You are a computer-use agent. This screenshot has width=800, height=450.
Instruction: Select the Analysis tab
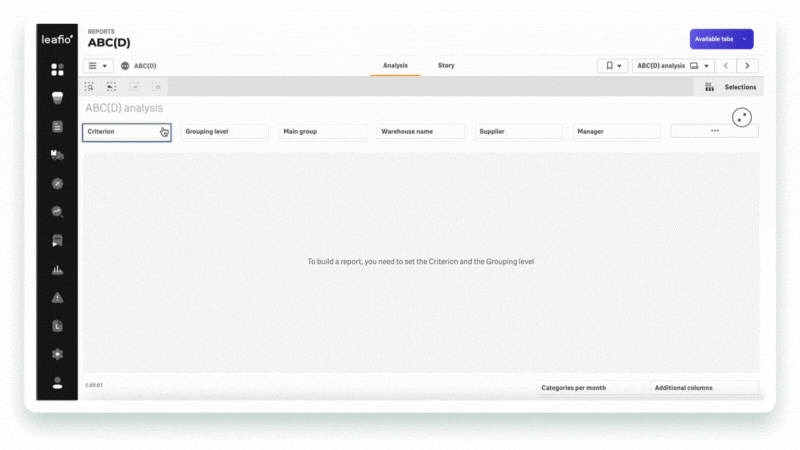[395, 66]
